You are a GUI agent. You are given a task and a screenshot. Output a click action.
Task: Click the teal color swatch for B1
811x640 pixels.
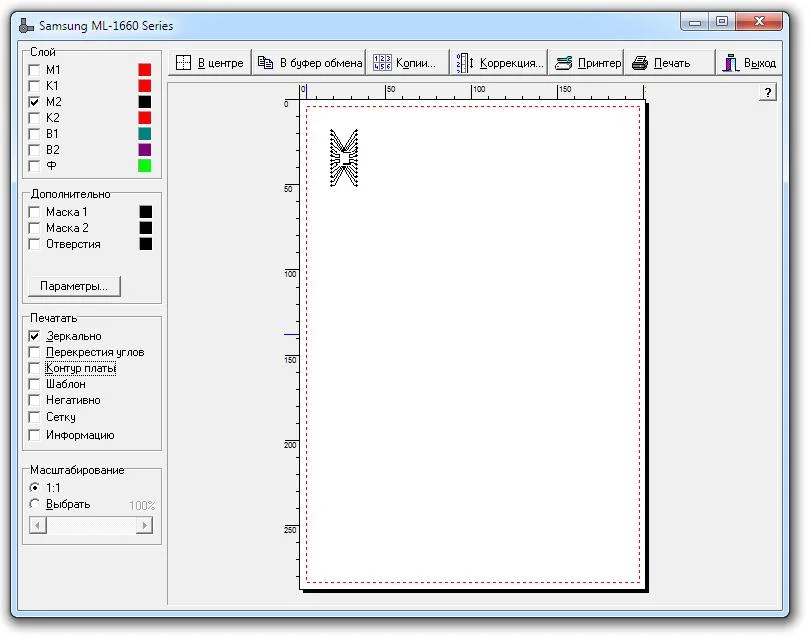(x=145, y=133)
